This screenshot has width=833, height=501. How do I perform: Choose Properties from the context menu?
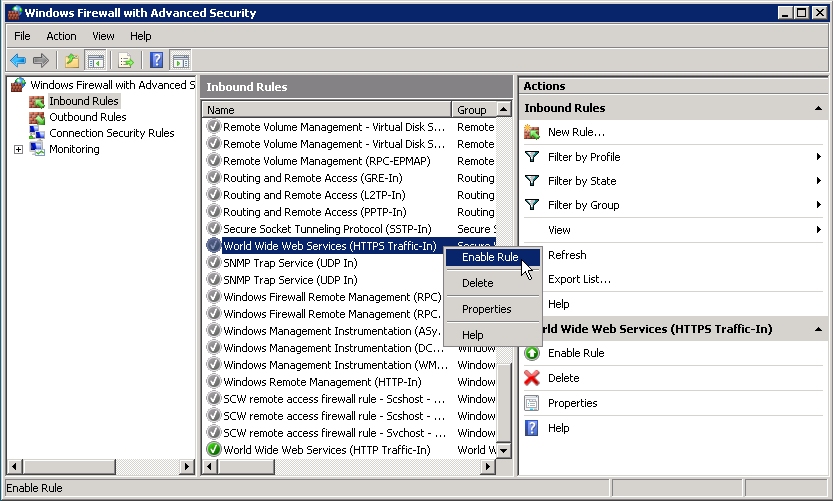pos(492,309)
